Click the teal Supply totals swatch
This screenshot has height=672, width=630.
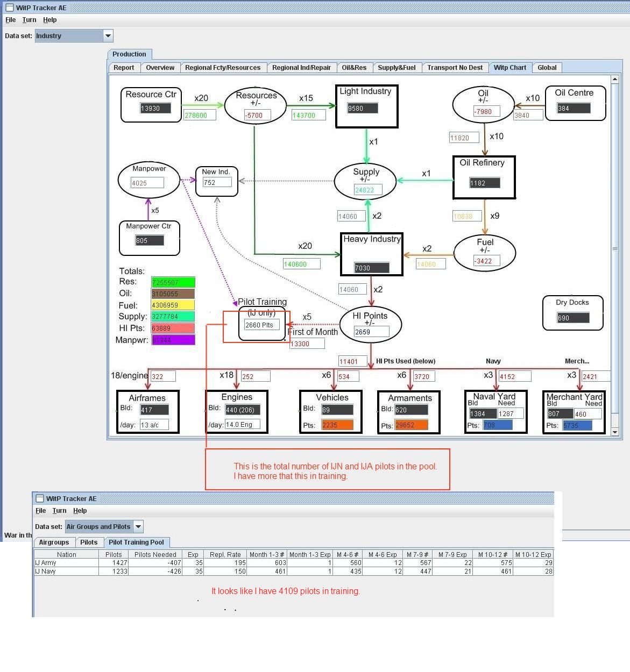point(173,317)
